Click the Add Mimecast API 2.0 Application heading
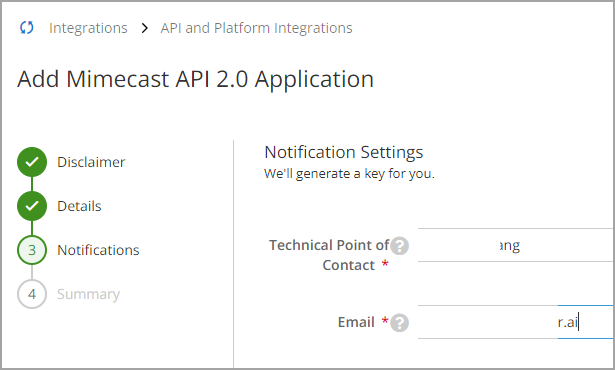The image size is (615, 370). click(x=195, y=79)
